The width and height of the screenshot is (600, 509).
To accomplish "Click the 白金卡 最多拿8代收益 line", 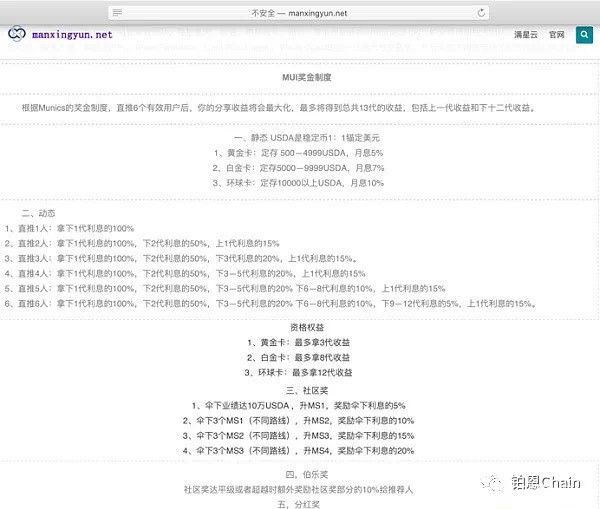I will (298, 357).
